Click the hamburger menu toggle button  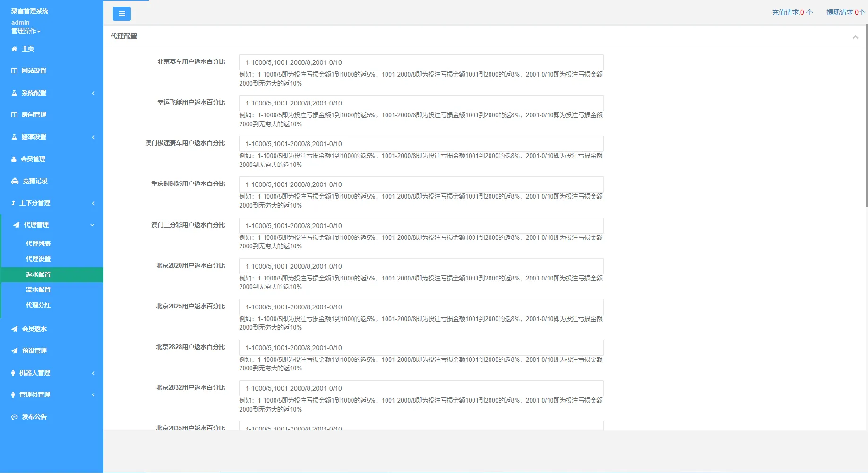pyautogui.click(x=121, y=14)
